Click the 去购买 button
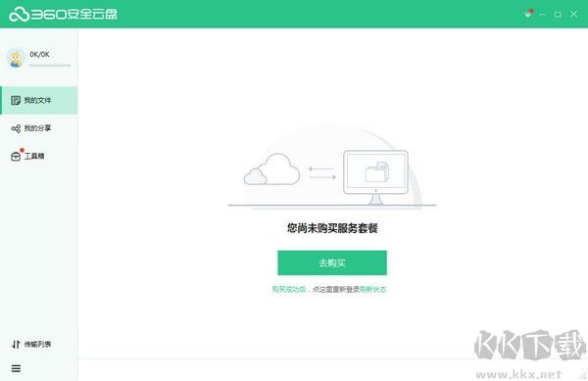Screen dimensions: 588x381 (x=332, y=262)
